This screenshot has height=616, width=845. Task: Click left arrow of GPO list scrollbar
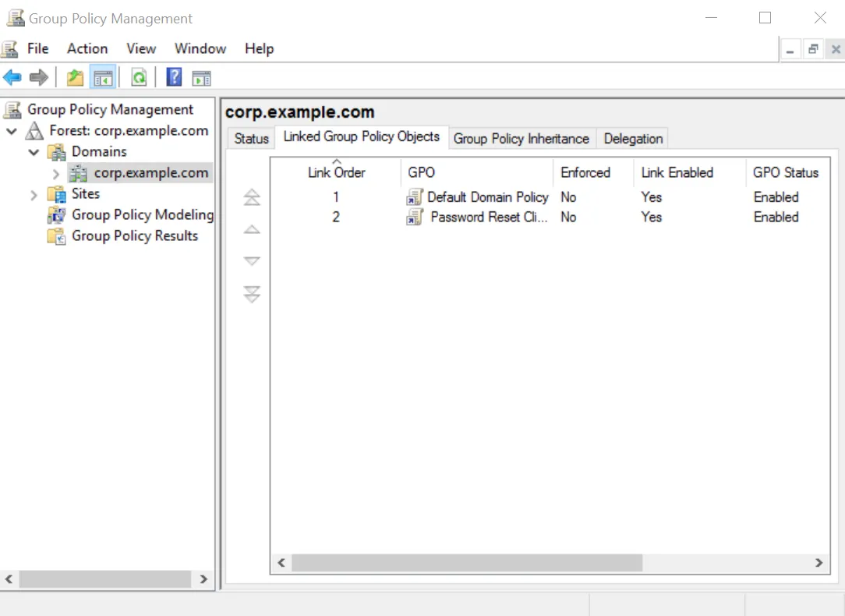(x=281, y=563)
